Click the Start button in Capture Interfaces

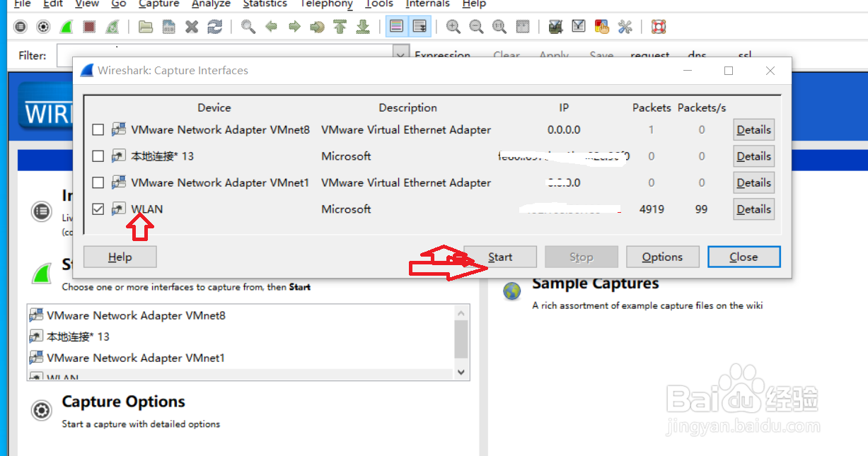pos(500,257)
